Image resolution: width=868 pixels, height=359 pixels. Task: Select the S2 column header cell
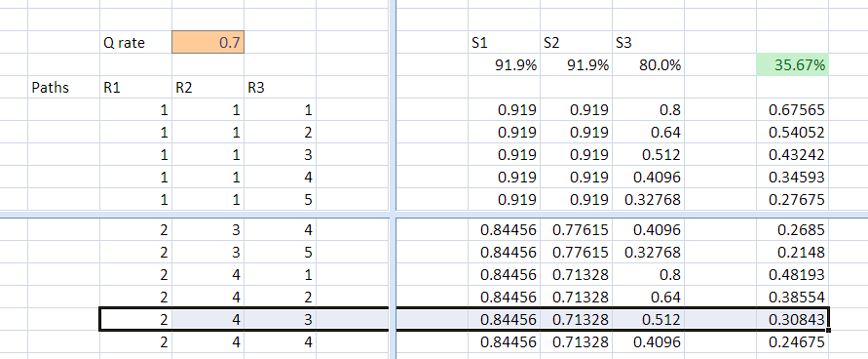point(577,43)
